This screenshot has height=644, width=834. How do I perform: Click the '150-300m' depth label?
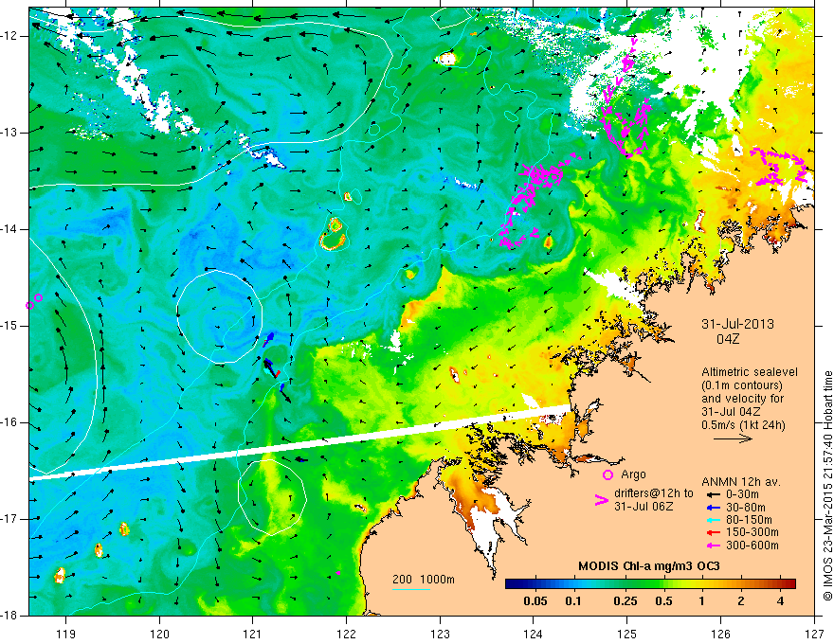(x=752, y=532)
